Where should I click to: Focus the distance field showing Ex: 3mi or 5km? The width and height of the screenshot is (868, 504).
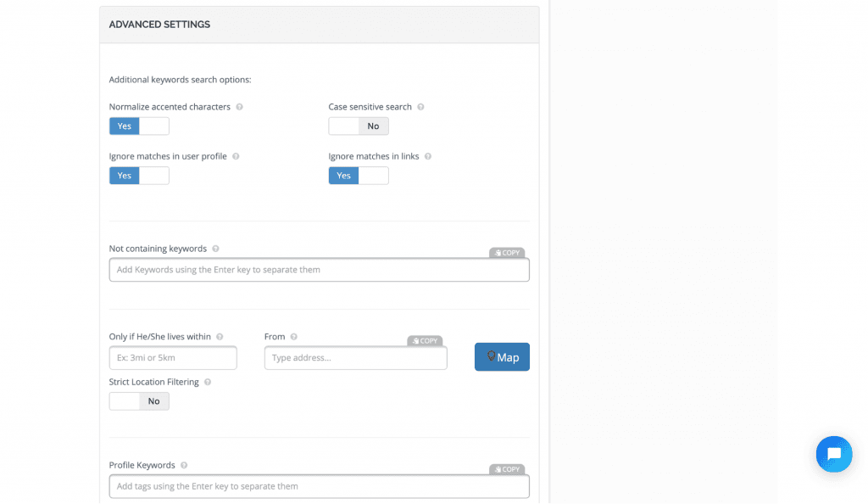173,358
